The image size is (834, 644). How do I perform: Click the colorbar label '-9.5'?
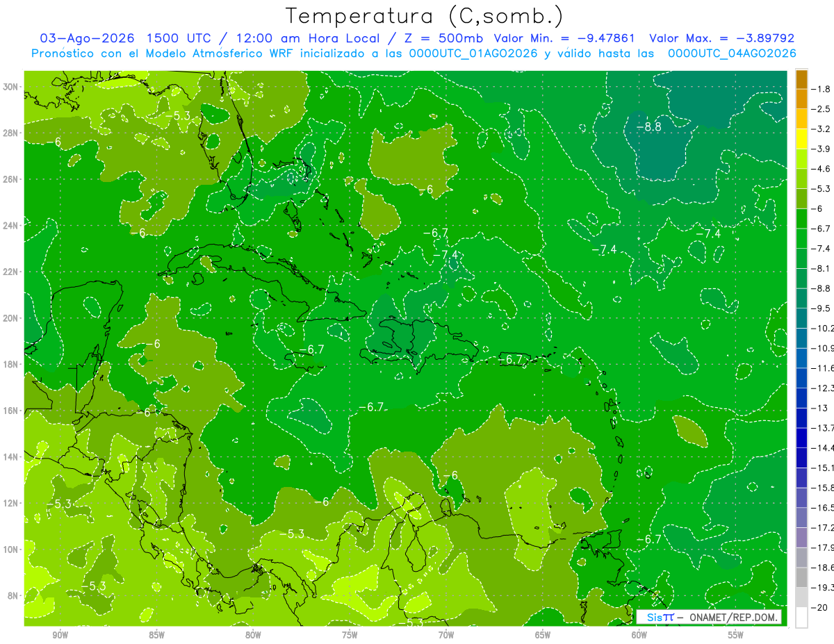tap(821, 308)
